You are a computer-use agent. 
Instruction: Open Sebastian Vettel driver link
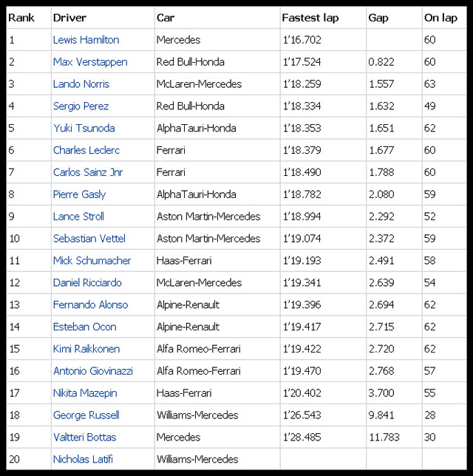[x=89, y=239]
